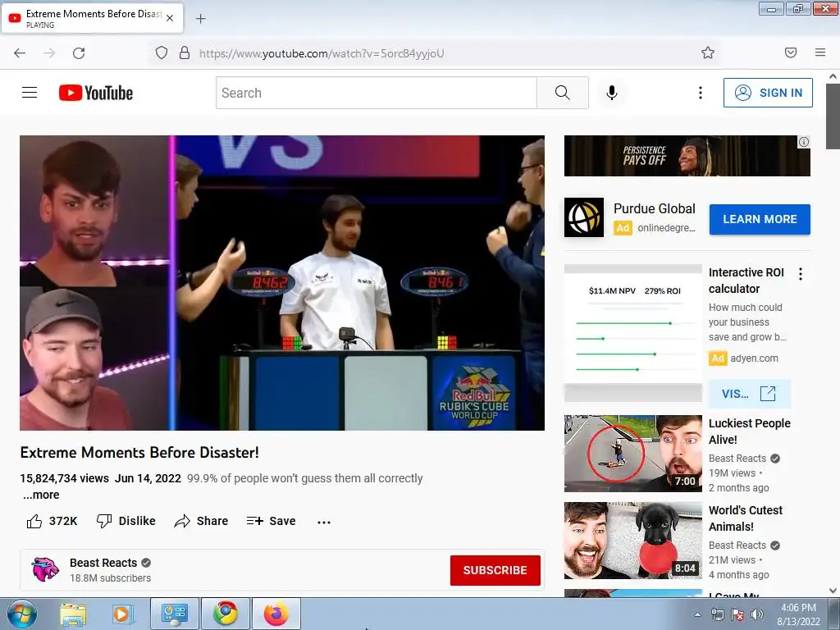
Task: Open ad info icon on banner
Action: tap(804, 142)
